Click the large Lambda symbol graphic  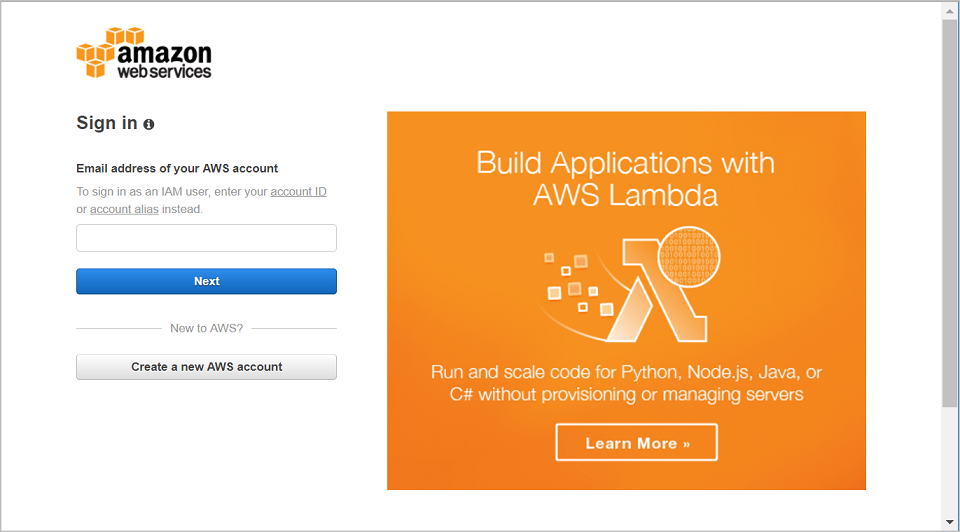coord(658,290)
